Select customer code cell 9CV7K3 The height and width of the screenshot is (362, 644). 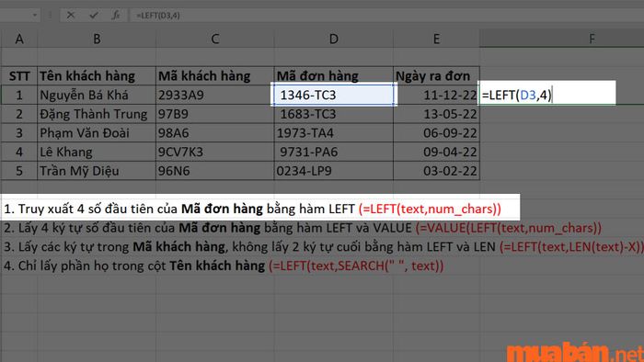pyautogui.click(x=214, y=153)
